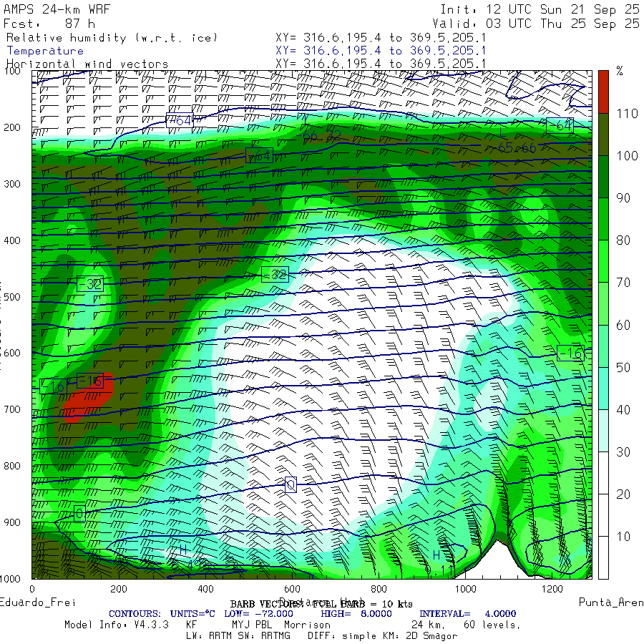Viewport: 644px width, 644px height.
Task: Click the "INTERVAL= 4.0000" value
Action: [x=467, y=614]
